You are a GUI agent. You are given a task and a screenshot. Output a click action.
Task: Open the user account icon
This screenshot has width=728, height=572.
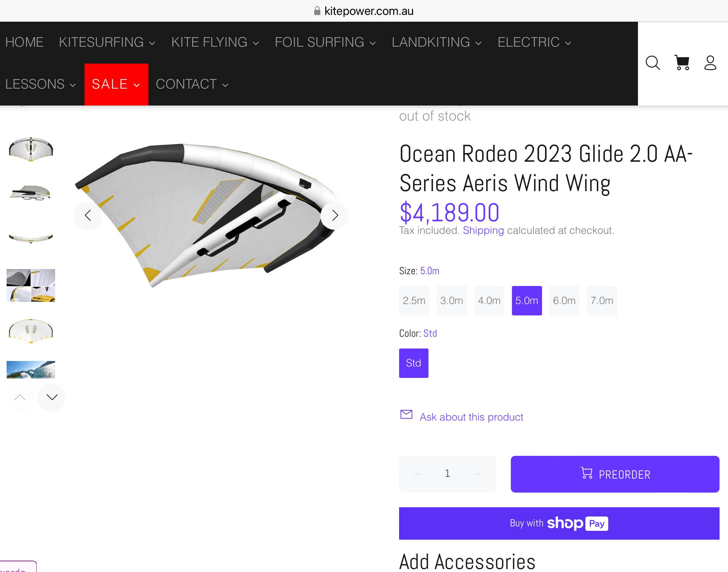click(x=710, y=63)
